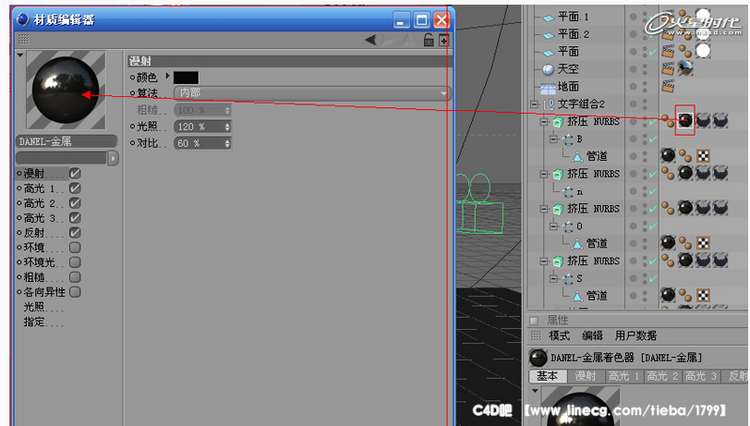Screen dimensions: 750x426
Task: Click the 文字組合2 null object icon
Action: [x=549, y=105]
